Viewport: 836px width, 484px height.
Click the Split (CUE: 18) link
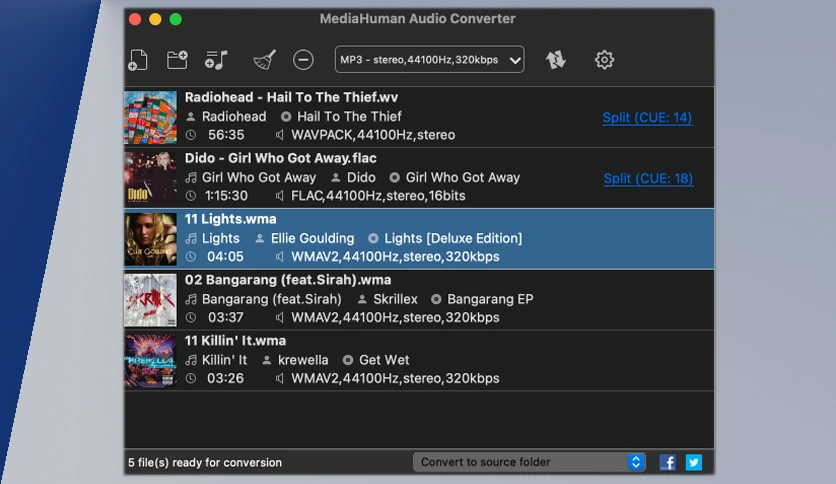click(x=648, y=178)
